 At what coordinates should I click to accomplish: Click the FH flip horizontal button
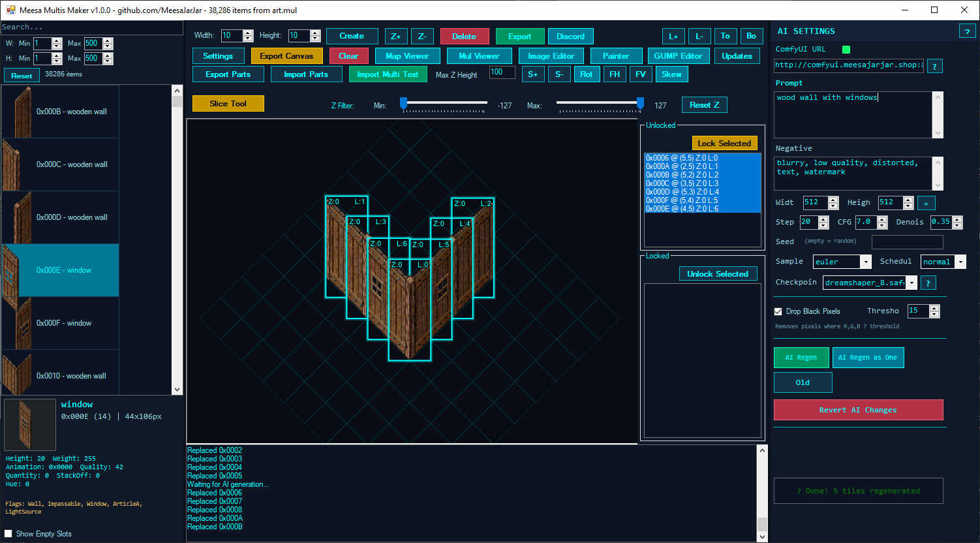point(615,74)
